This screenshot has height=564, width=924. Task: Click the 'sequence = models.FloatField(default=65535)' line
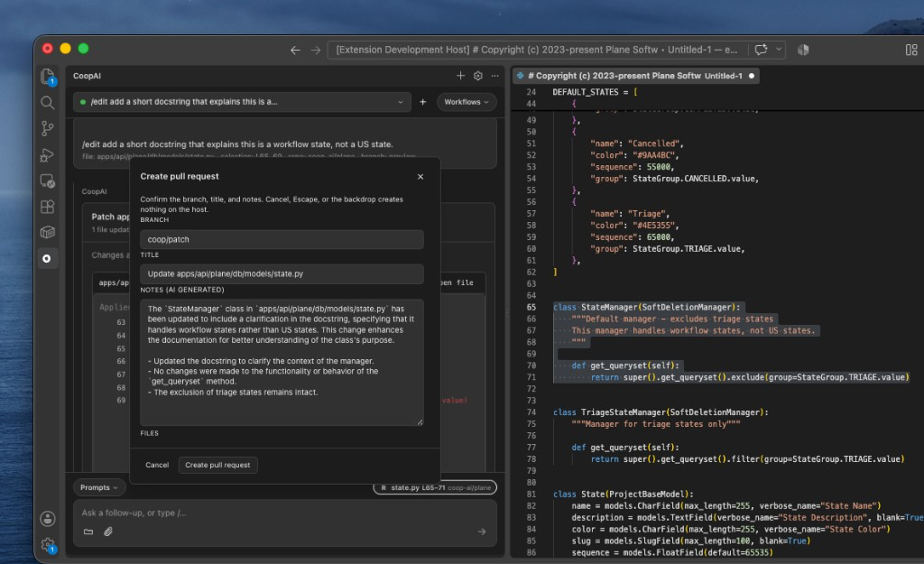[671, 552]
